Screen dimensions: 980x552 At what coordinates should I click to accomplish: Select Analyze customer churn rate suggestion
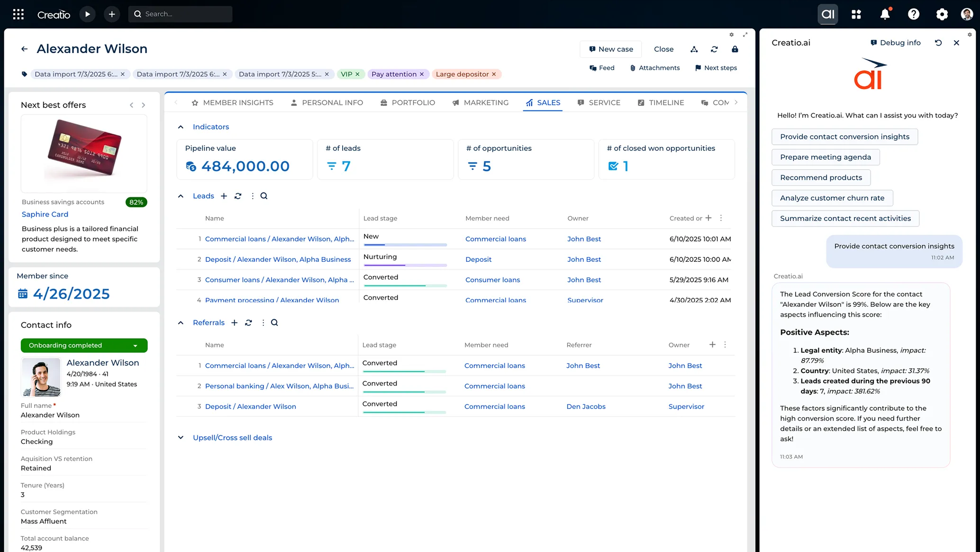click(832, 198)
